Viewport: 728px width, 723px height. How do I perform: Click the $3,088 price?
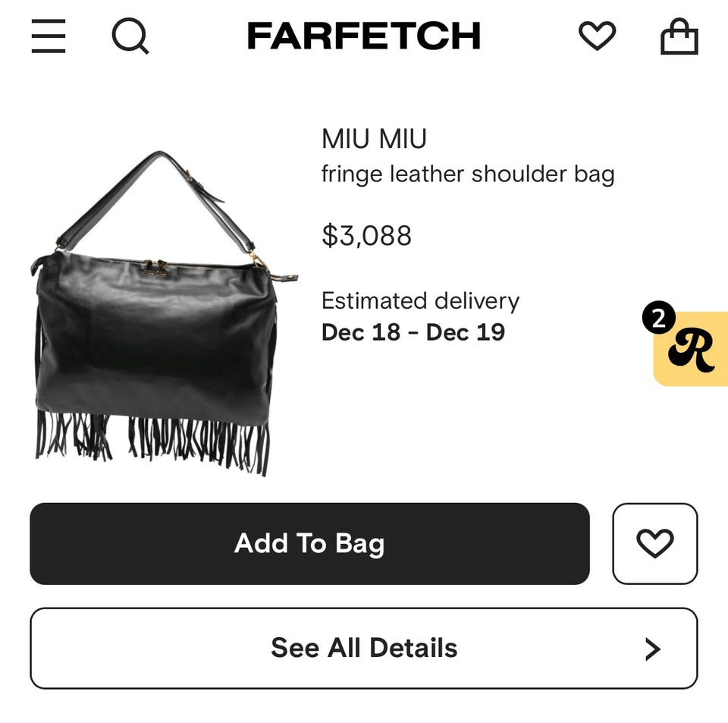pyautogui.click(x=367, y=235)
